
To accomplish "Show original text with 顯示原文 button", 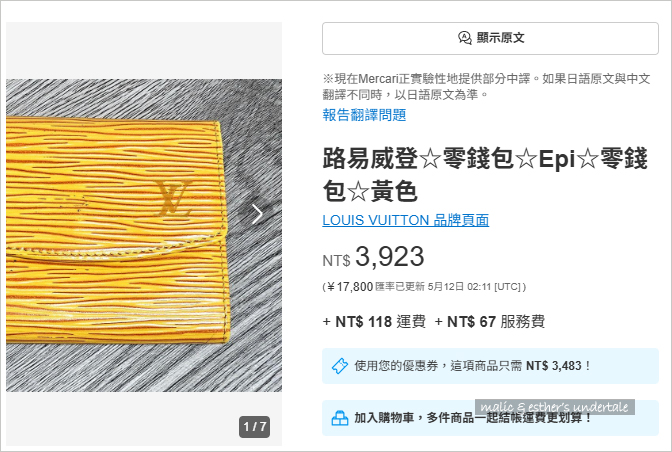I will tap(490, 38).
